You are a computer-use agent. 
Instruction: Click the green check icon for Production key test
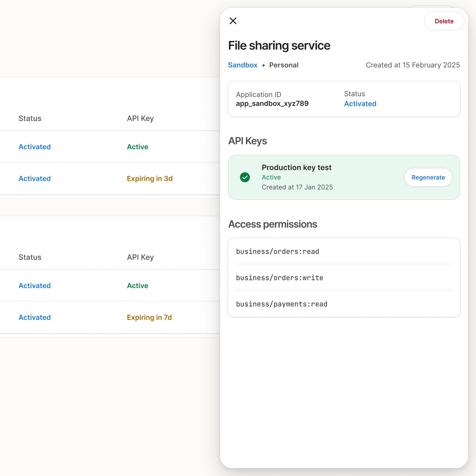pos(245,177)
